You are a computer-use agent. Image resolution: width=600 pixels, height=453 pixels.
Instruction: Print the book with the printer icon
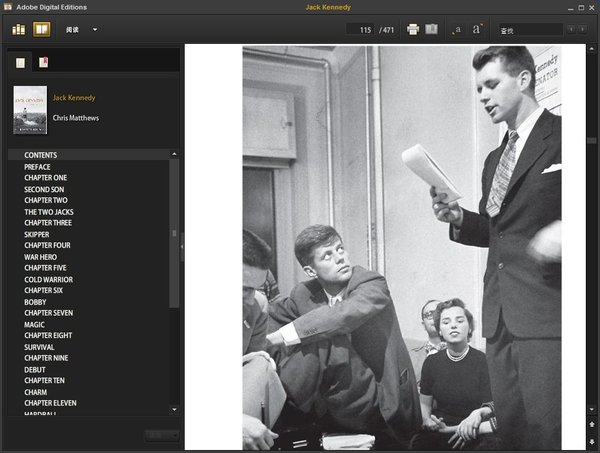pos(413,29)
